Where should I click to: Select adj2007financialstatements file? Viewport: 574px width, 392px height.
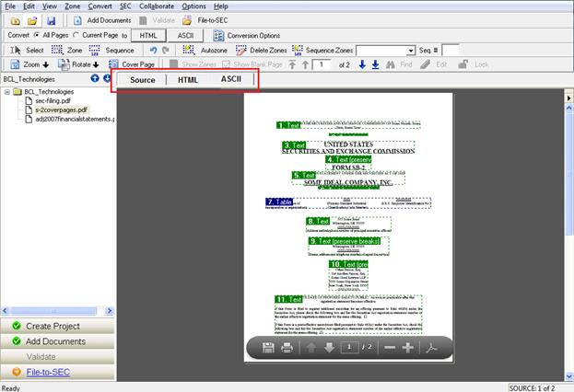tap(75, 119)
